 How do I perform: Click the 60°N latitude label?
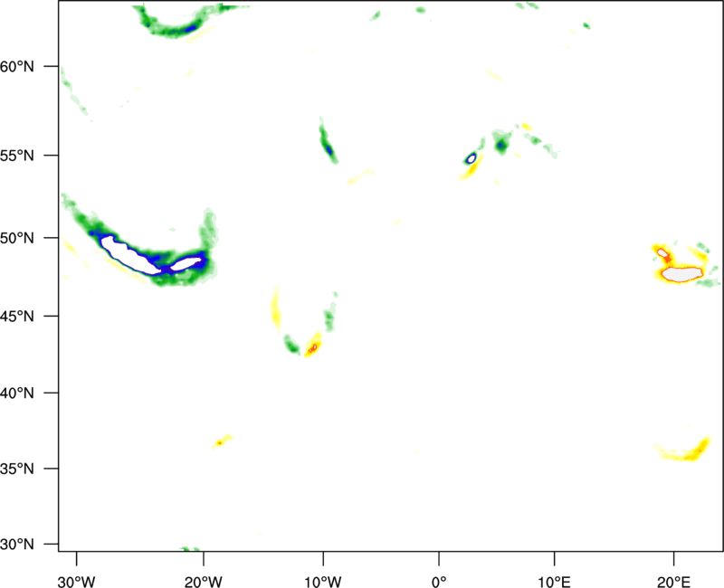[17, 66]
